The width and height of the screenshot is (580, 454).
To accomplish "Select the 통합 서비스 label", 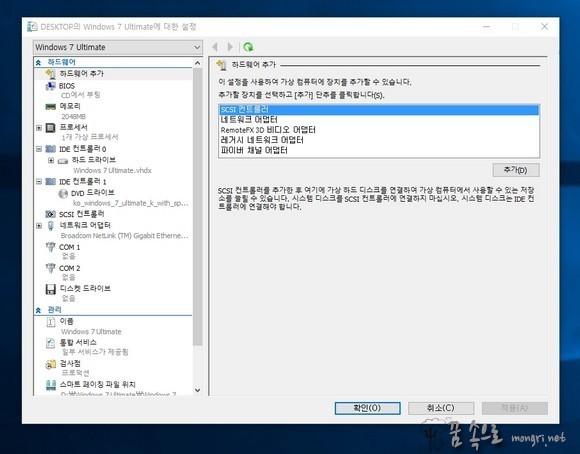I will [78, 343].
